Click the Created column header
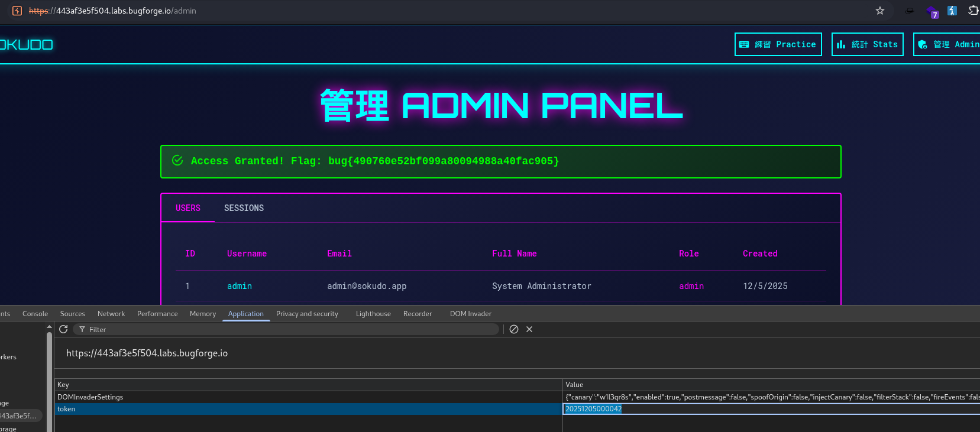980x432 pixels. click(x=760, y=254)
